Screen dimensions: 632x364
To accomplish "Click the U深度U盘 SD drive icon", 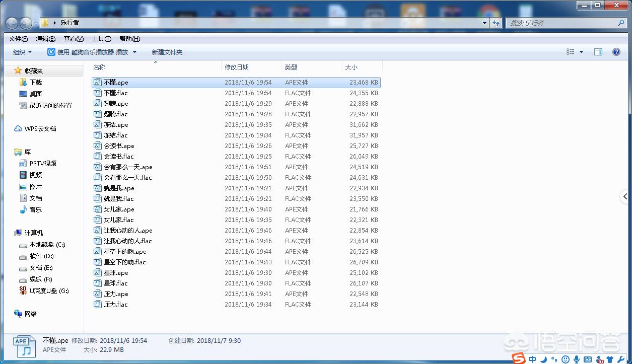I will (23, 290).
